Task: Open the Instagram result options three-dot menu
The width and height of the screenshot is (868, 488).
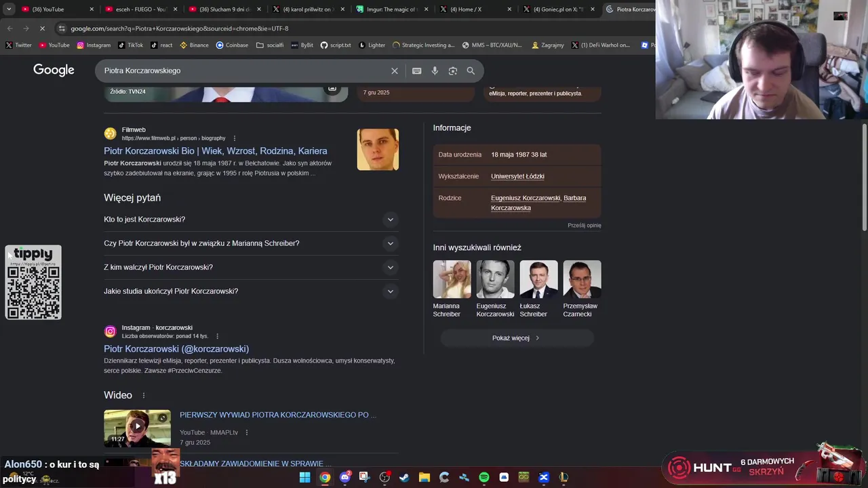Action: pos(217,336)
